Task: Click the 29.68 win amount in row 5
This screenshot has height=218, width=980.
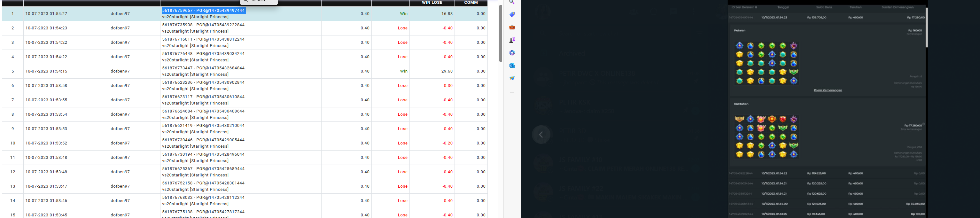Action: [x=447, y=71]
